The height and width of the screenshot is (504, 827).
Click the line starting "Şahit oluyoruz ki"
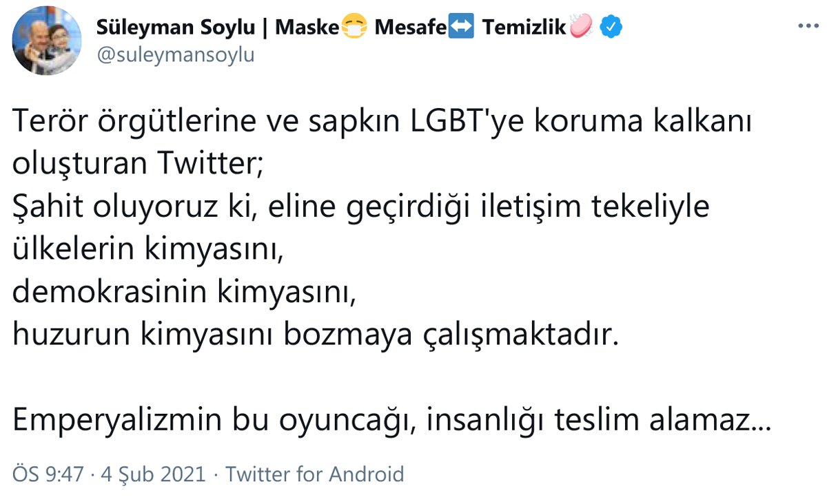[361, 208]
